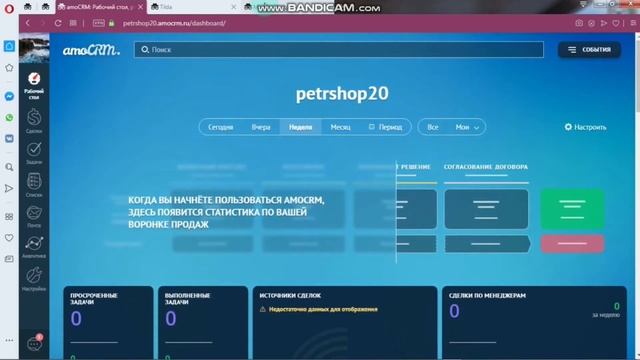Add bookmark with heart icon in toolbar
Image resolution: width=640 pixels, height=360 pixels.
click(x=616, y=23)
